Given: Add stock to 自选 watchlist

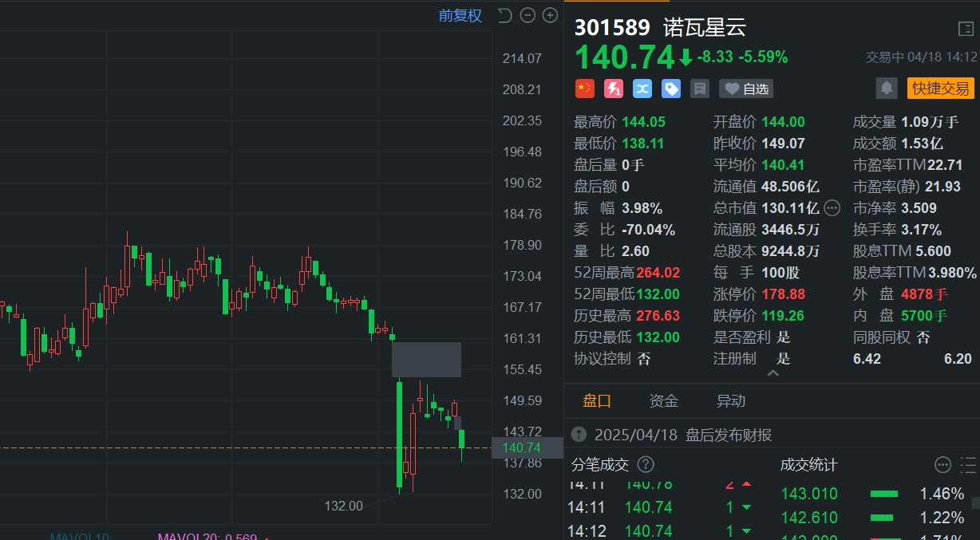Looking at the screenshot, I should [746, 89].
